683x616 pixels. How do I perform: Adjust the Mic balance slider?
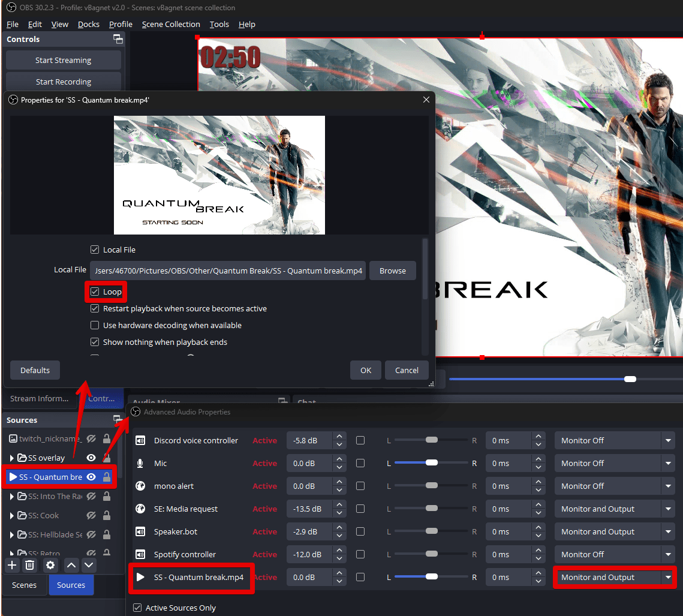pyautogui.click(x=431, y=462)
